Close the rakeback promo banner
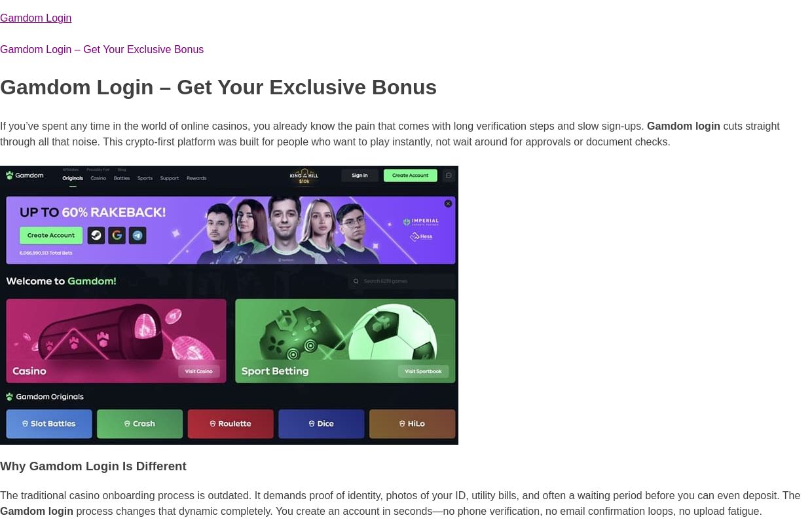 coord(448,204)
